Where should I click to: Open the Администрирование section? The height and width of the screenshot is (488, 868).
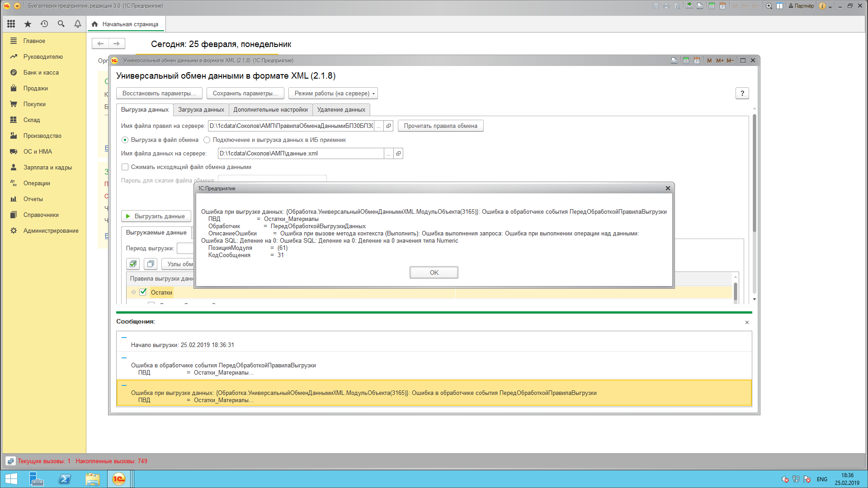tap(51, 230)
